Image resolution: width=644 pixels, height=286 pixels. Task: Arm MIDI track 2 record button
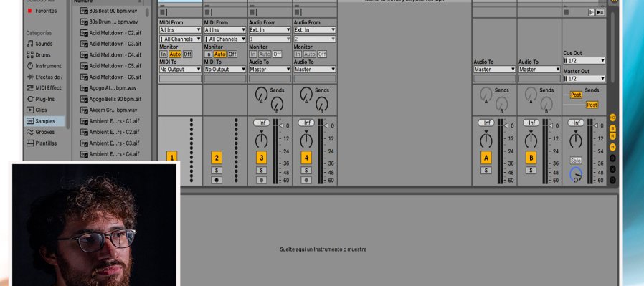pos(217,180)
